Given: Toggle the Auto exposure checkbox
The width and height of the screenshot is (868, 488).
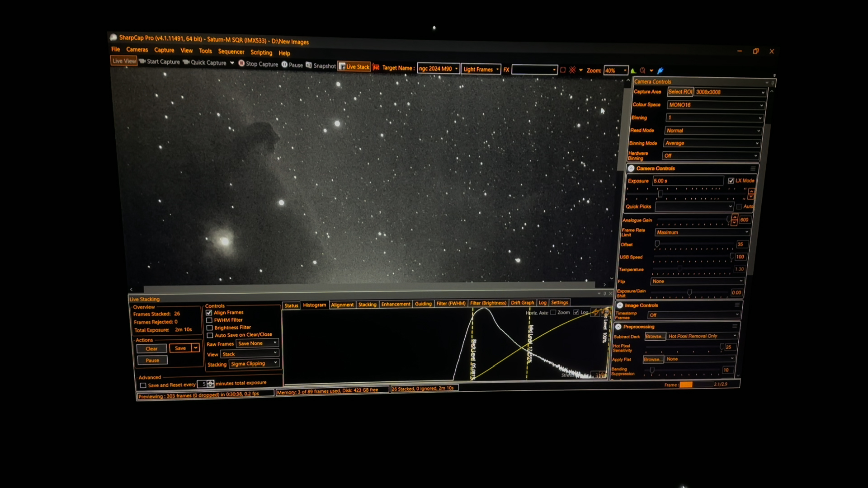Looking at the screenshot, I should (739, 206).
